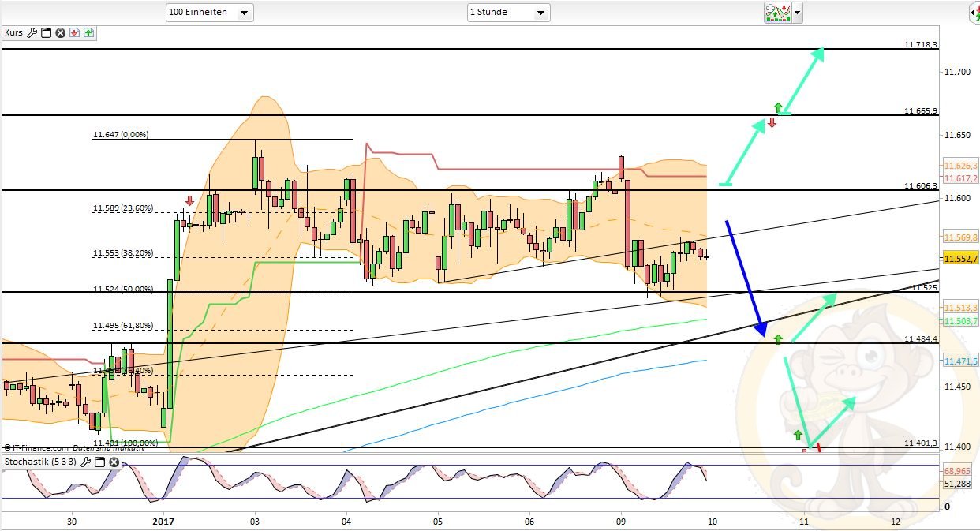Open the 1 Stunde timeframe dropdown
The height and width of the screenshot is (531, 980).
click(x=508, y=13)
